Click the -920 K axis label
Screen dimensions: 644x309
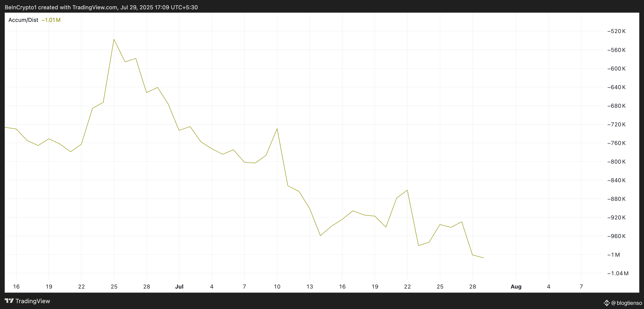[617, 218]
